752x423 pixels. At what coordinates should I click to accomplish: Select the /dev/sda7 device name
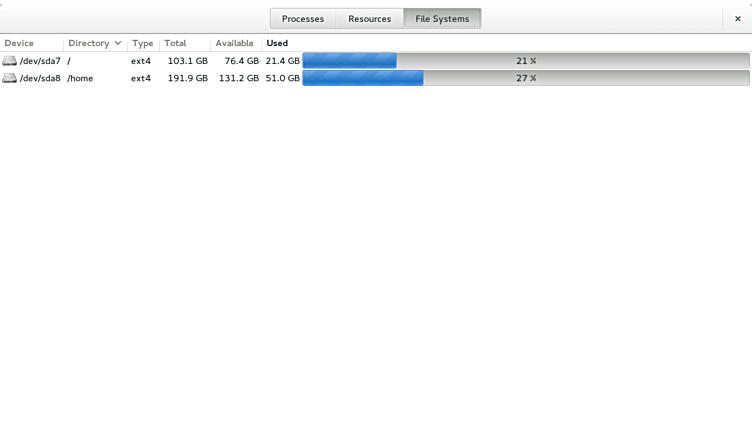click(40, 61)
